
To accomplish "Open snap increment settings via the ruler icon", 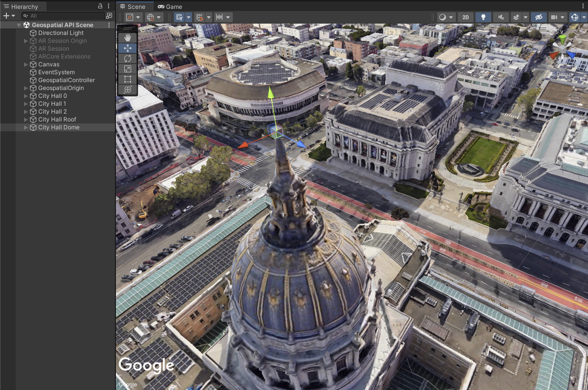I will coord(218,17).
